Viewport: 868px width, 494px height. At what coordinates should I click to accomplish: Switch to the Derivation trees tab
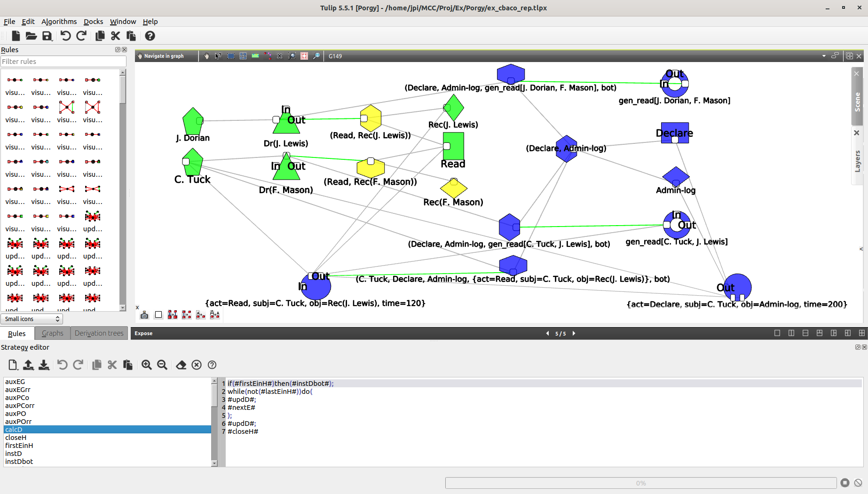[99, 333]
